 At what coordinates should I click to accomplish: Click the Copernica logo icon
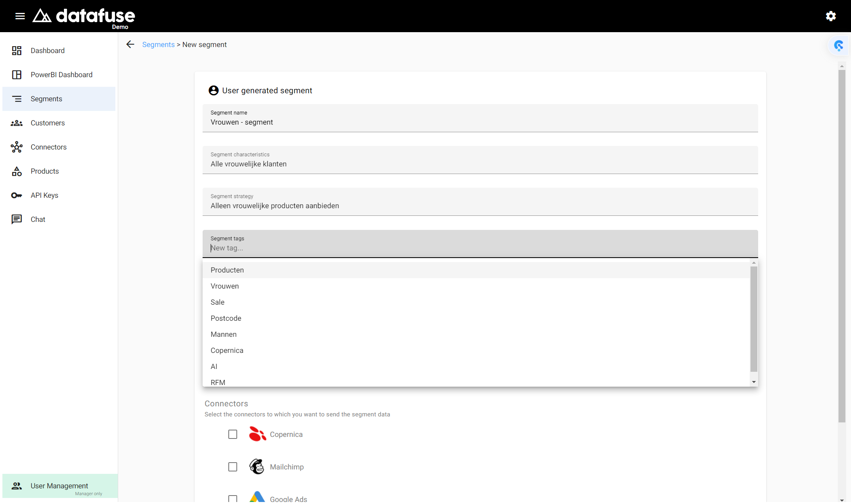click(257, 434)
